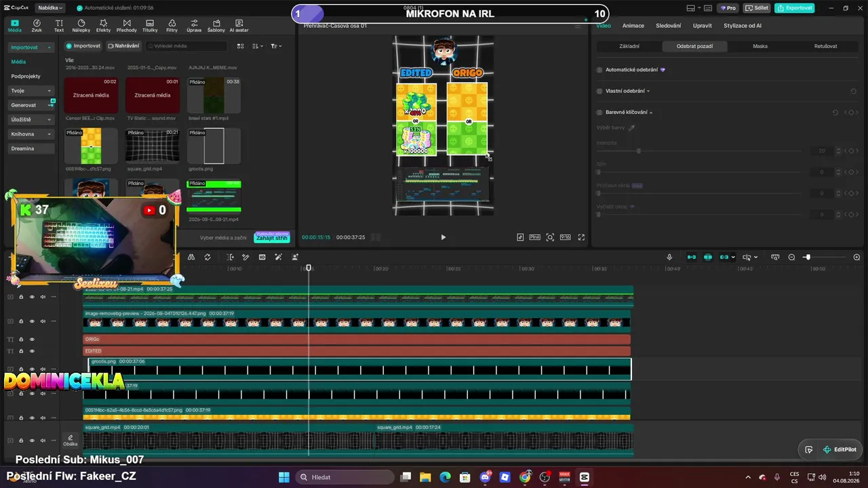Click the mirror flip tool above the timeline
This screenshot has height=488, width=868.
[191, 258]
